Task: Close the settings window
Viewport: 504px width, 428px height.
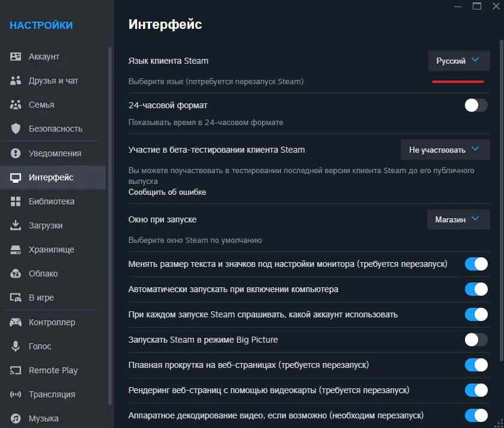Action: click(x=496, y=6)
